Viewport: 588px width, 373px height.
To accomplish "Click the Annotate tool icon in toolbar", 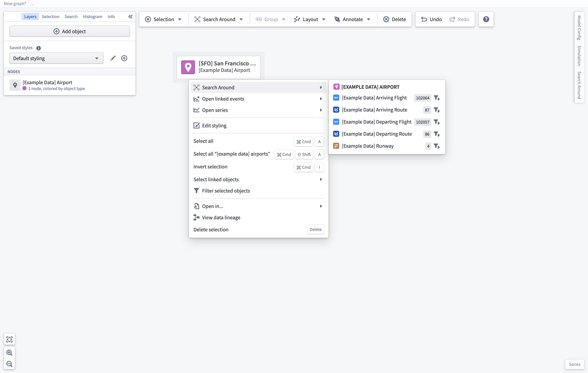I will click(337, 19).
